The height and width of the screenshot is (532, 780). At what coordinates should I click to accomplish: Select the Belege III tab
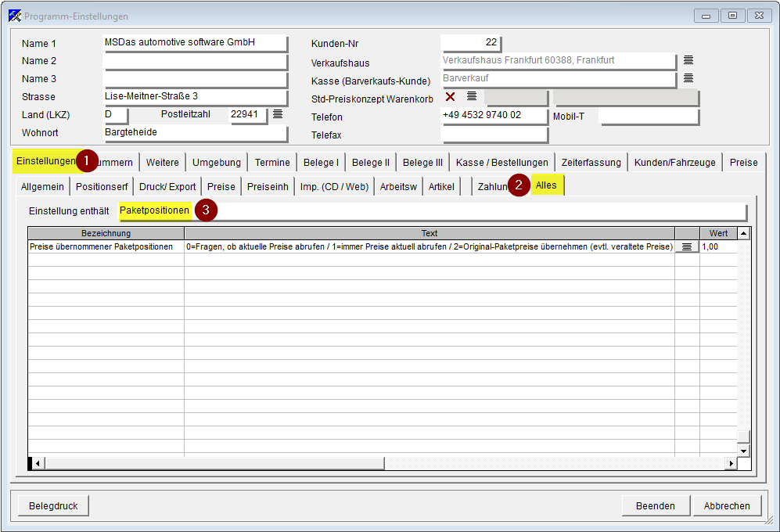[x=422, y=163]
